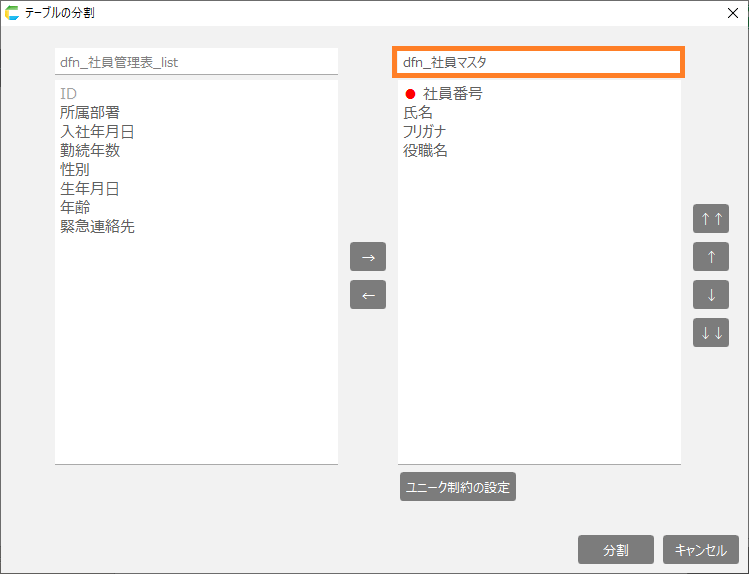This screenshot has height=574, width=749.
Task: Select 緊急連絡先 in the left list
Action: [97, 227]
